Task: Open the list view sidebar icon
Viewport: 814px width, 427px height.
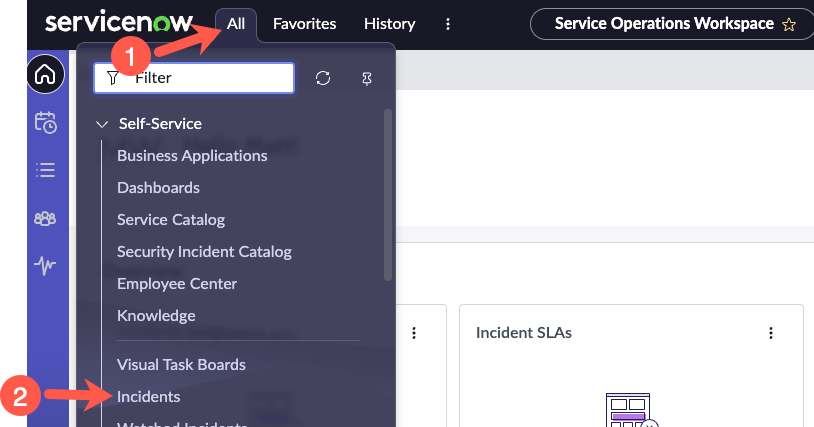Action: pos(46,170)
